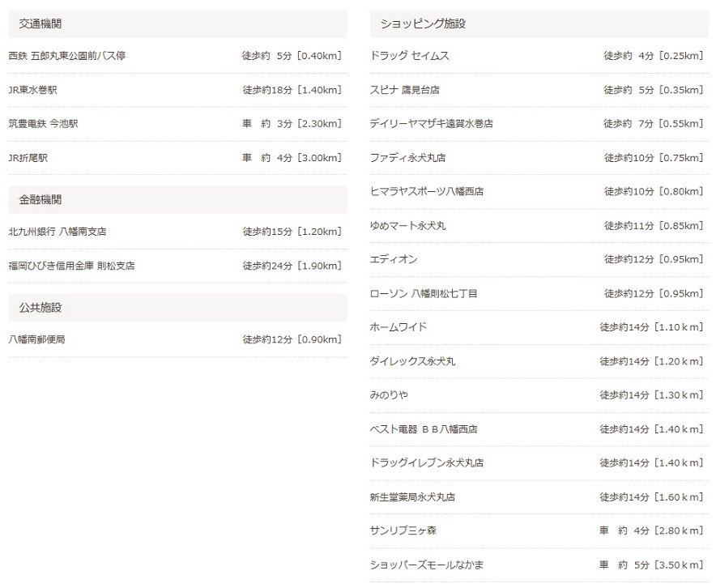Click 新生堂薬局永犬丸店 name

[413, 497]
